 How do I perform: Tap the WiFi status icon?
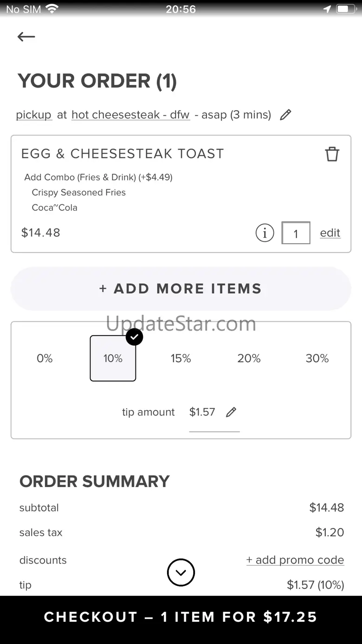pyautogui.click(x=52, y=9)
